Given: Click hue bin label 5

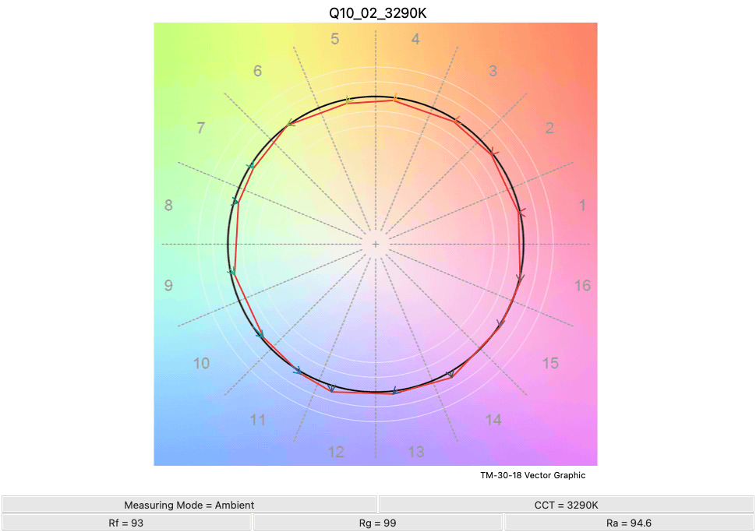Looking at the screenshot, I should tap(335, 38).
